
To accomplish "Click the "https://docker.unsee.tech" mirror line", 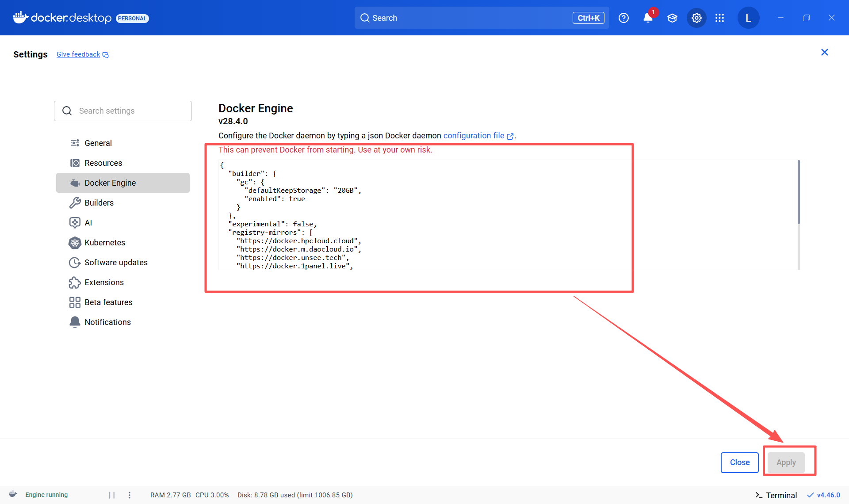I will pos(293,258).
